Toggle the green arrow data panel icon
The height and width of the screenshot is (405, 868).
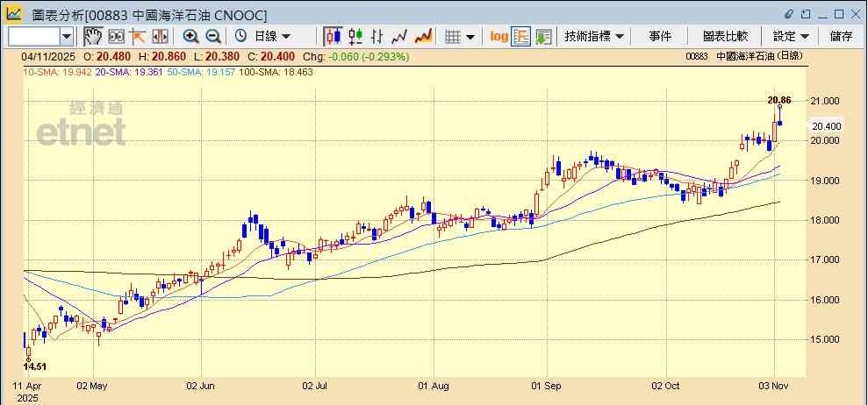543,36
